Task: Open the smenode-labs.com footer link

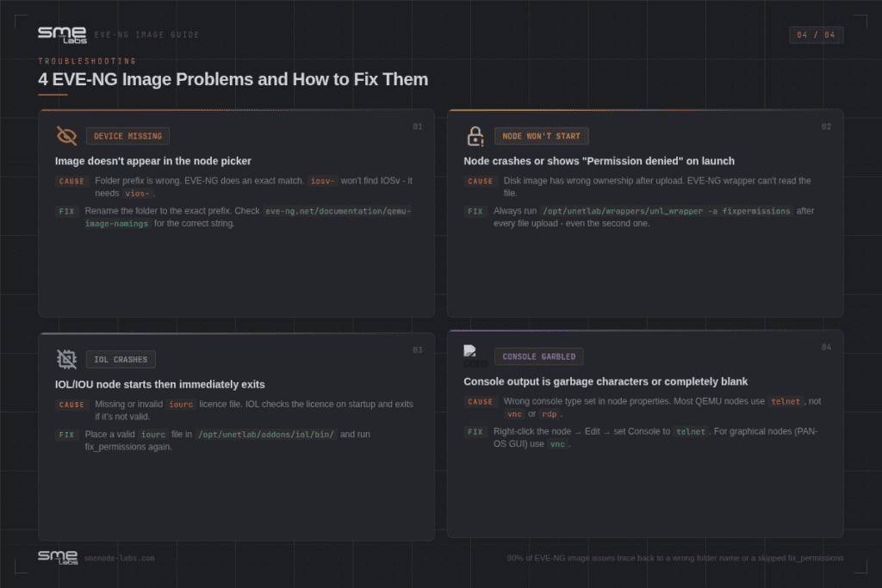Action: [x=119, y=558]
